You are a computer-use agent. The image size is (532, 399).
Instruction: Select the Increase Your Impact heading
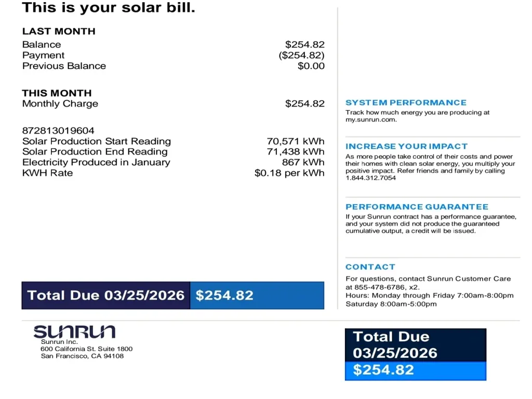click(406, 146)
